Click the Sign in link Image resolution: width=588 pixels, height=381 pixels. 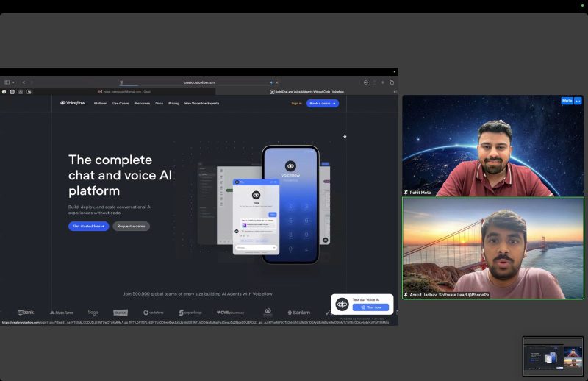tap(296, 104)
